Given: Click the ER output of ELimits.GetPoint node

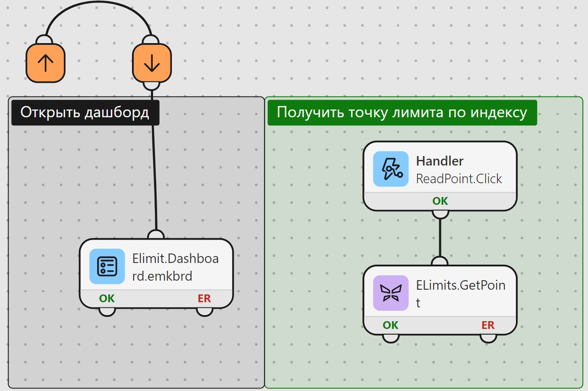Looking at the screenshot, I should [x=488, y=325].
